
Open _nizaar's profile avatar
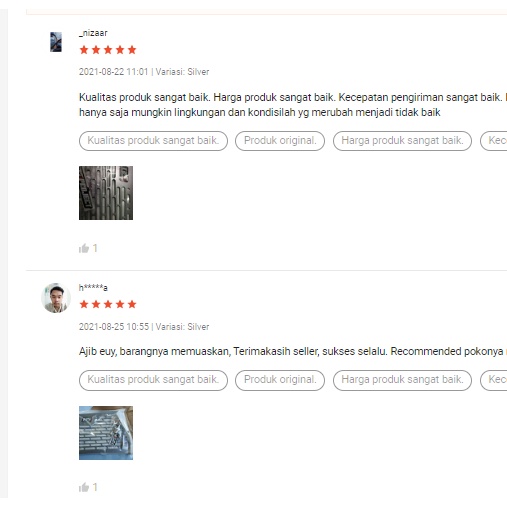(56, 42)
